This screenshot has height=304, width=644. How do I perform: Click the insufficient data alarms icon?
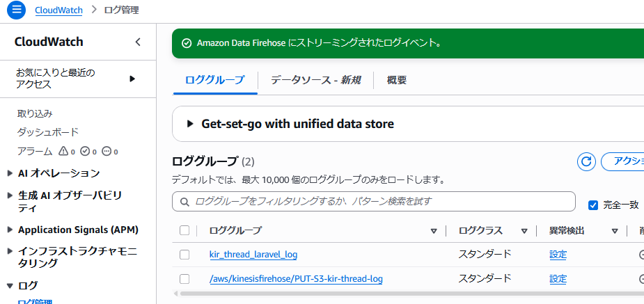click(x=107, y=151)
